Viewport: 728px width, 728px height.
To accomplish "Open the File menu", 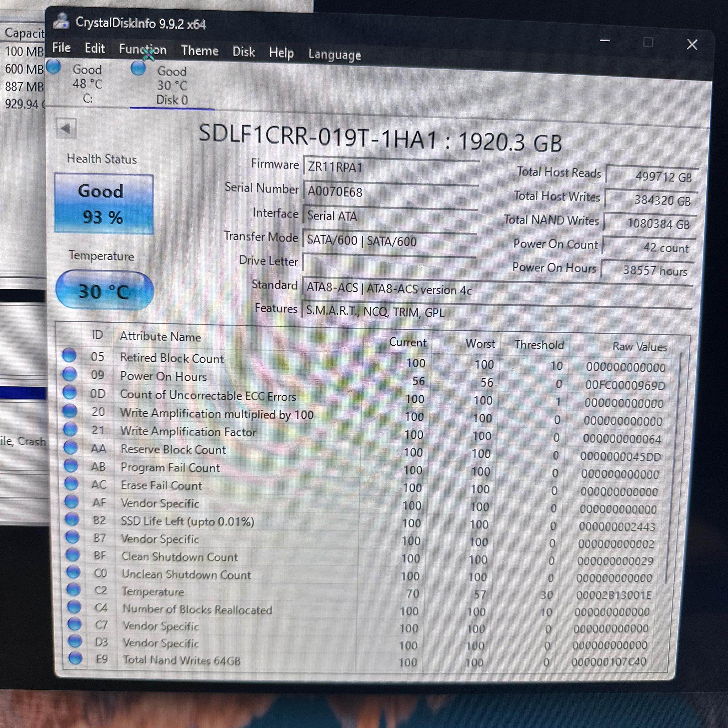I will point(61,48).
